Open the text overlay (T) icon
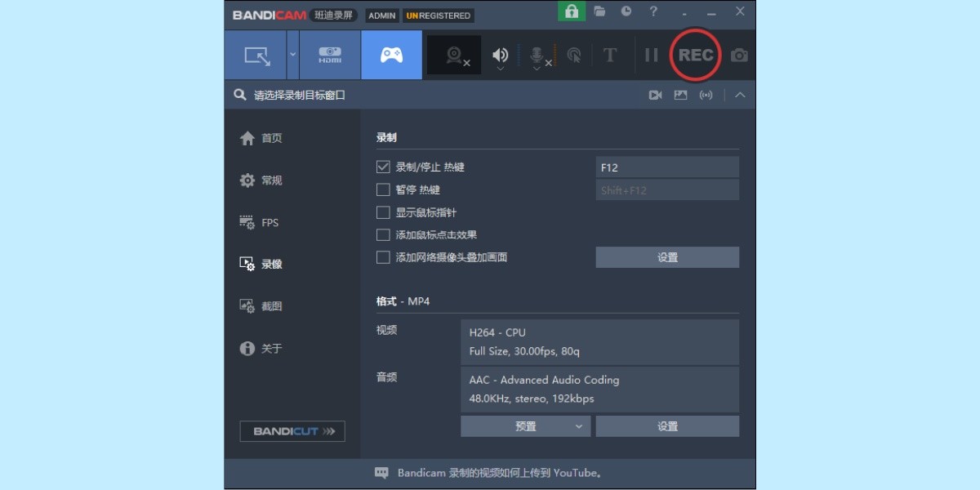Image resolution: width=980 pixels, height=490 pixels. [x=610, y=54]
